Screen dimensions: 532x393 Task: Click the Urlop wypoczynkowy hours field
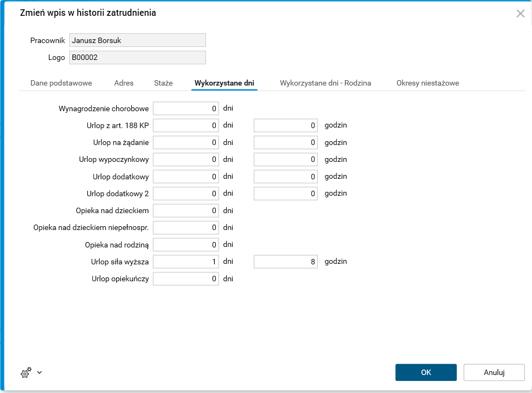pos(285,159)
